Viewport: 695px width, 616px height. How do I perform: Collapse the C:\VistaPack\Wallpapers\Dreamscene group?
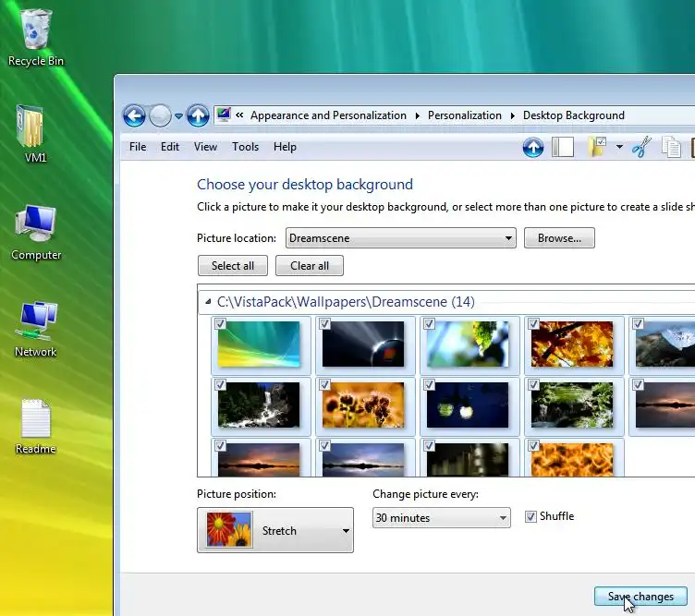(208, 302)
